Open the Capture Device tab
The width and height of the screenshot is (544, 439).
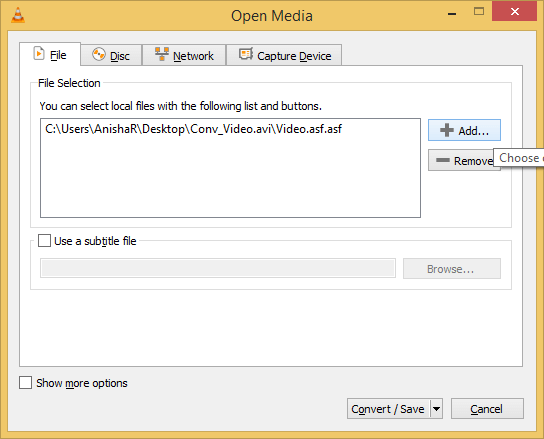coord(284,55)
